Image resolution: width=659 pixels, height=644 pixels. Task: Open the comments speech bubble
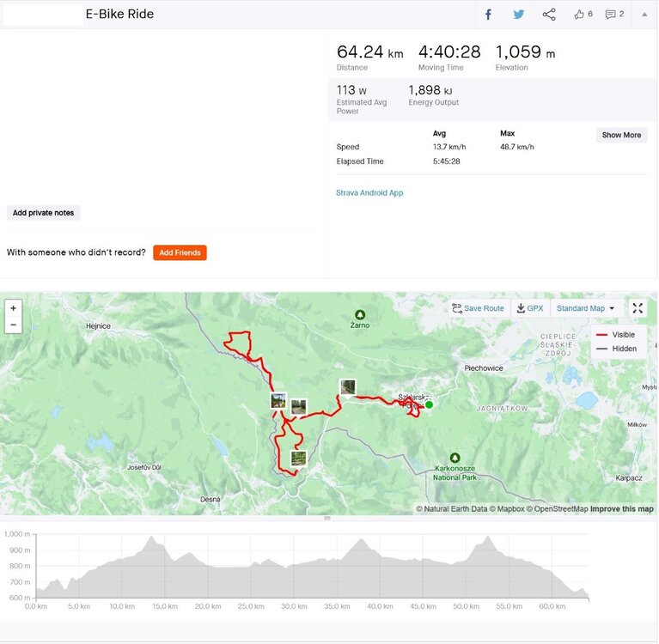[614, 15]
